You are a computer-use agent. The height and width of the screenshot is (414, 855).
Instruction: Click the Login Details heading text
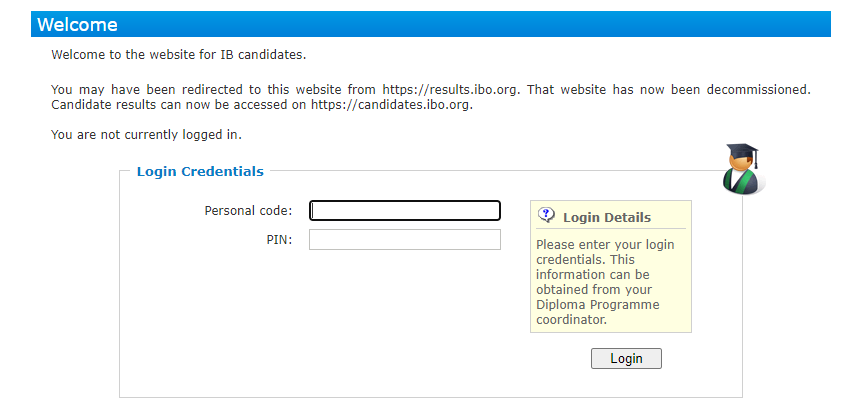tap(606, 217)
